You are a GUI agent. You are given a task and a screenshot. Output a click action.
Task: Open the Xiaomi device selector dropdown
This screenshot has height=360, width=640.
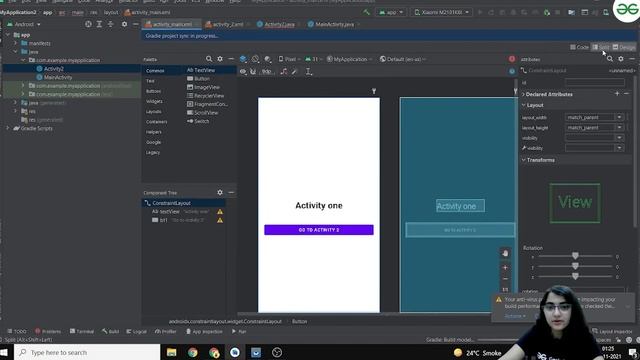[x=442, y=12]
